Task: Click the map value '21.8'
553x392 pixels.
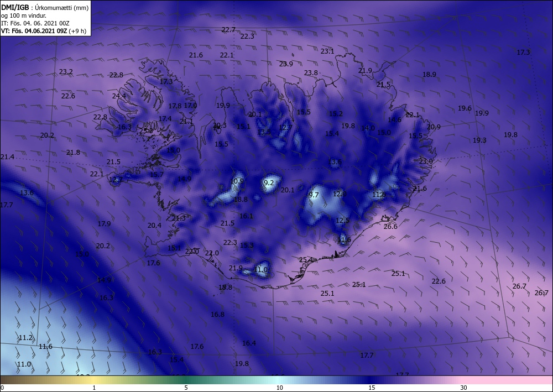Action: 73,152
